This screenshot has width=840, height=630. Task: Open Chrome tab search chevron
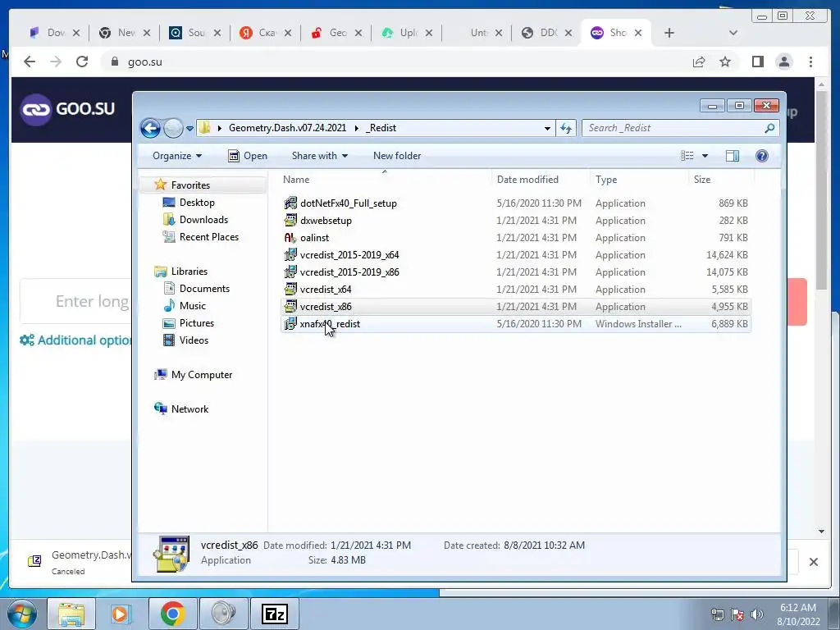click(733, 33)
